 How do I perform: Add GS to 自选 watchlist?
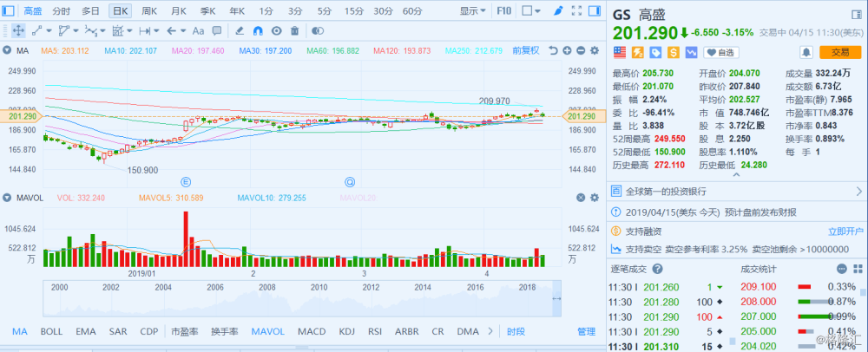click(x=721, y=53)
